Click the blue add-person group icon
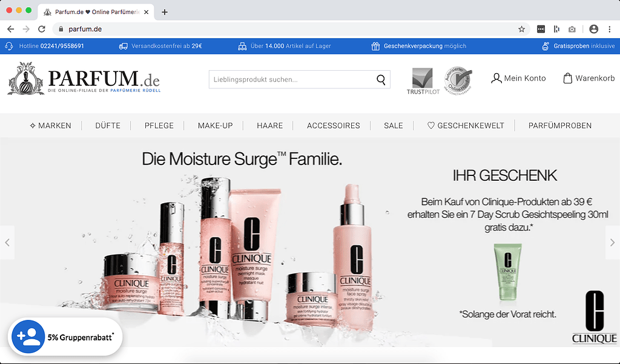 pyautogui.click(x=28, y=337)
